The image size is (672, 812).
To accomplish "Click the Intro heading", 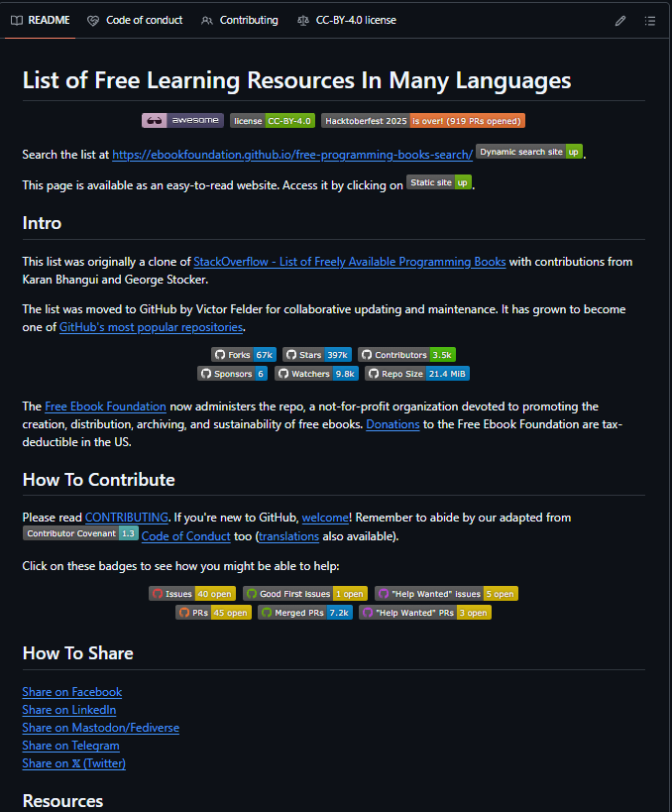I will pyautogui.click(x=42, y=223).
